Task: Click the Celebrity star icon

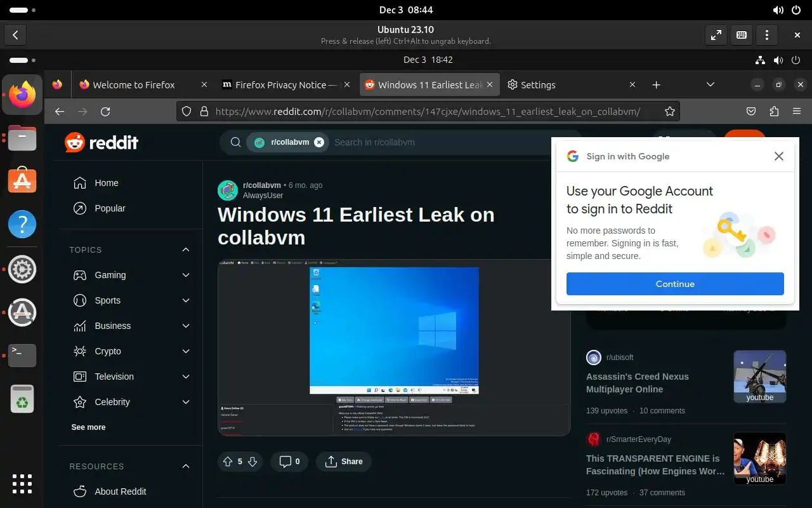Action: (80, 402)
